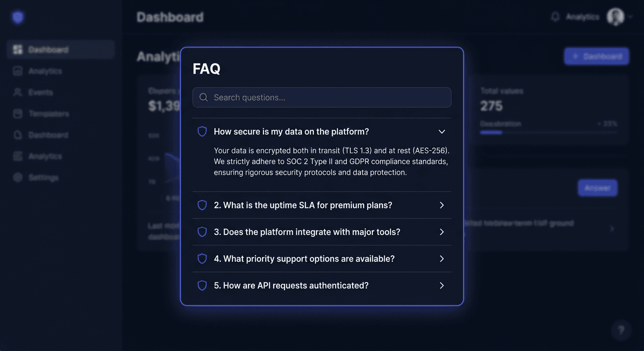Collapse the data security answer
The width and height of the screenshot is (644, 351).
pos(442,131)
